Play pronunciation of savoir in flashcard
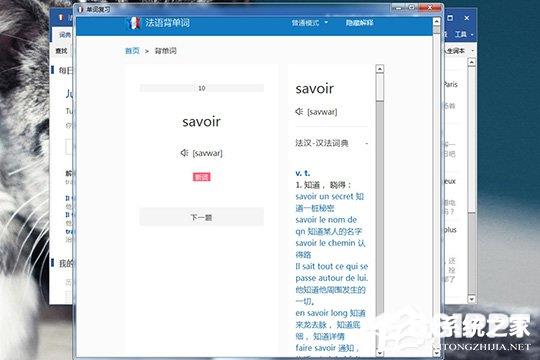 184,153
